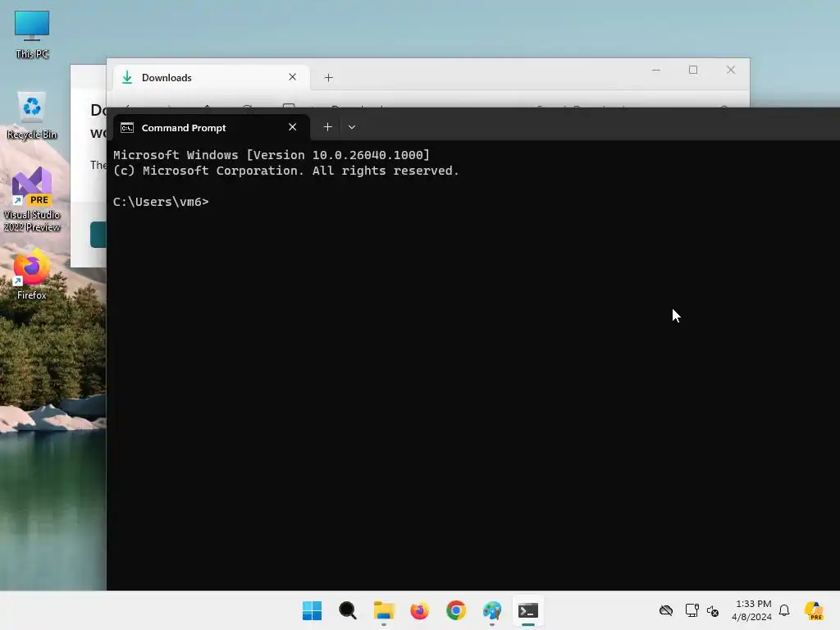Click the Terminal icon in the taskbar
This screenshot has width=840, height=630.
click(x=528, y=610)
